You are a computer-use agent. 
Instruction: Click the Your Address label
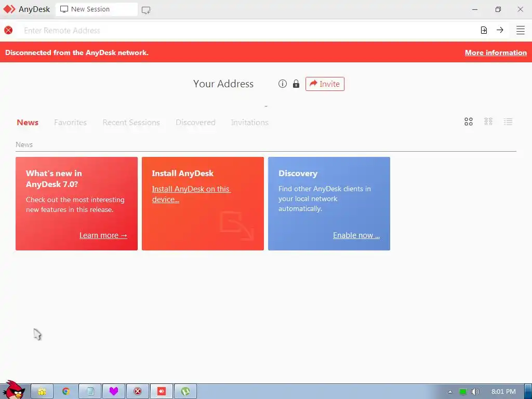(x=223, y=84)
